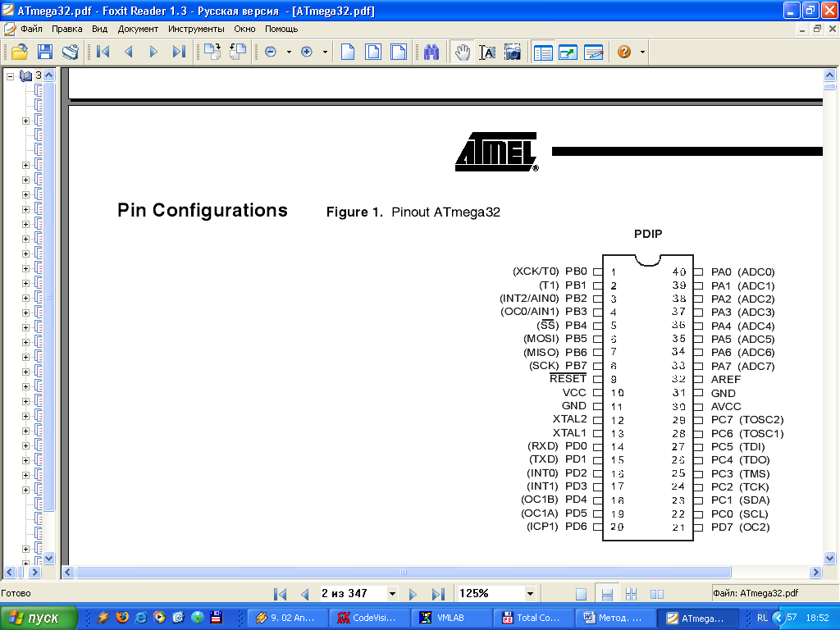This screenshot has height=630, width=840.
Task: Collapse the root bookmark tree node
Action: click(10, 76)
